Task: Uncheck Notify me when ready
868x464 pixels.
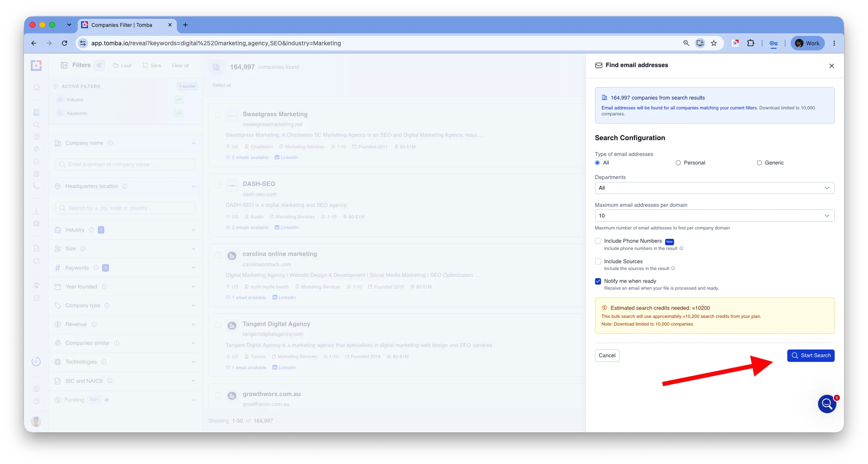Action: 598,281
